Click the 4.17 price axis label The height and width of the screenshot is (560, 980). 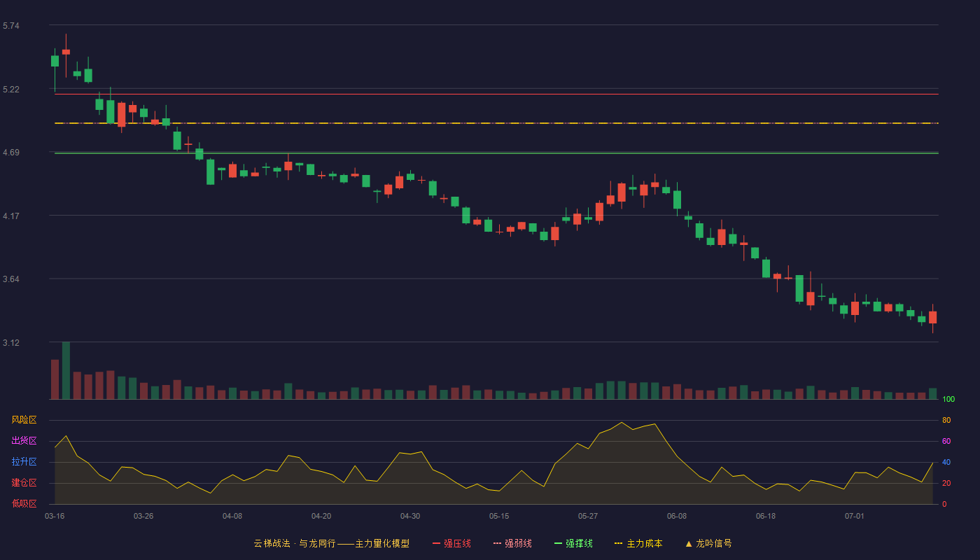11,216
